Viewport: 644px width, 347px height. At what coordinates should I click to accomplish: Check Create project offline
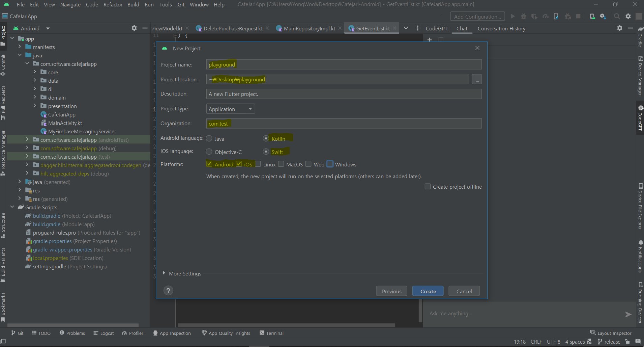point(428,186)
